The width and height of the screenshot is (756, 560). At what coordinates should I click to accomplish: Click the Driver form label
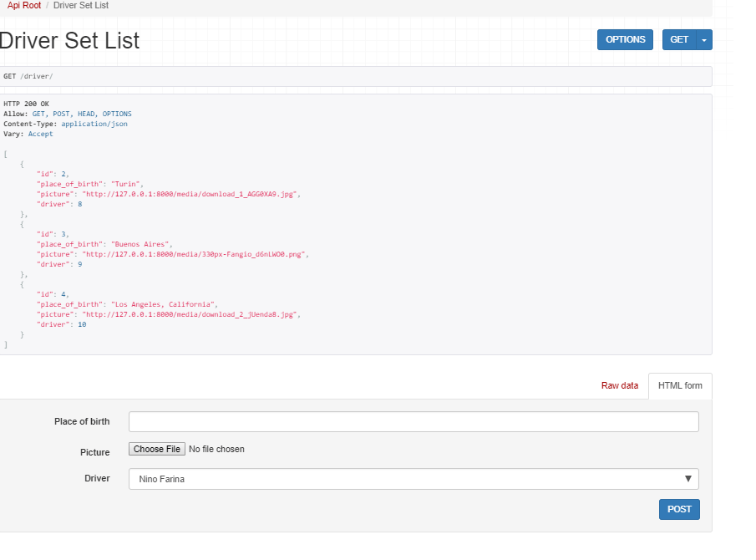click(97, 478)
